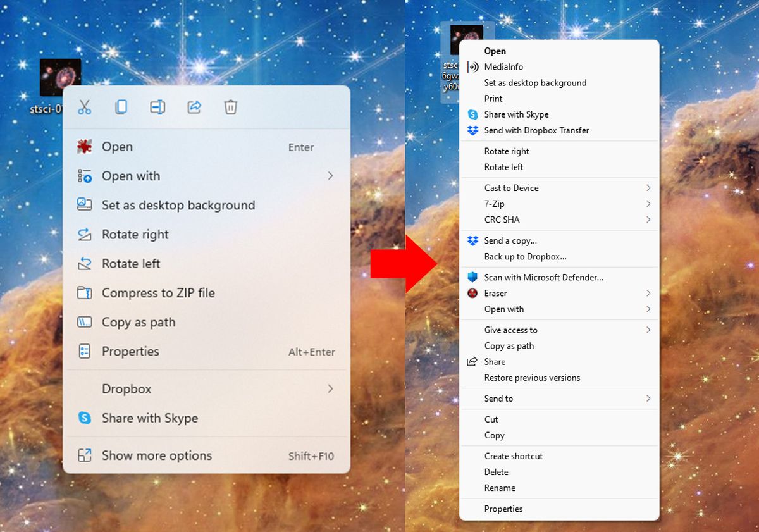
Task: Choose Create shortcut in classic menu
Action: [x=513, y=456]
